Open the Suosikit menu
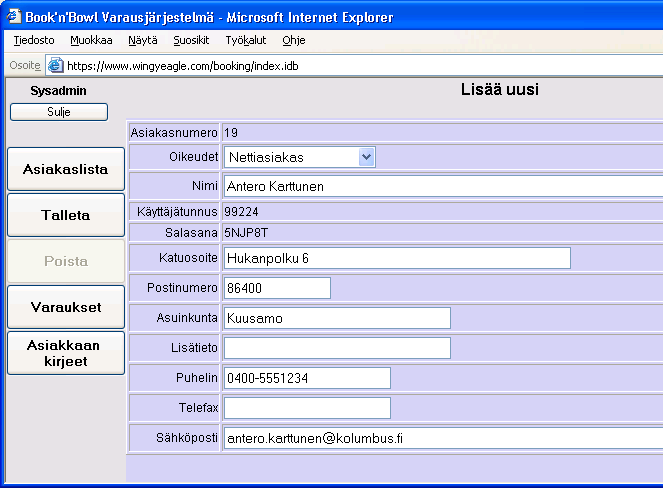The width and height of the screenshot is (663, 488). (x=190, y=41)
